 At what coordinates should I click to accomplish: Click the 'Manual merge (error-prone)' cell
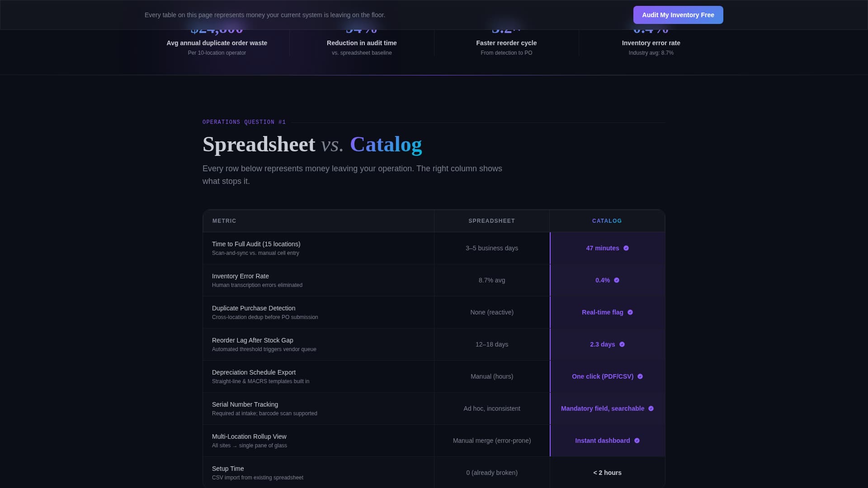(x=492, y=441)
